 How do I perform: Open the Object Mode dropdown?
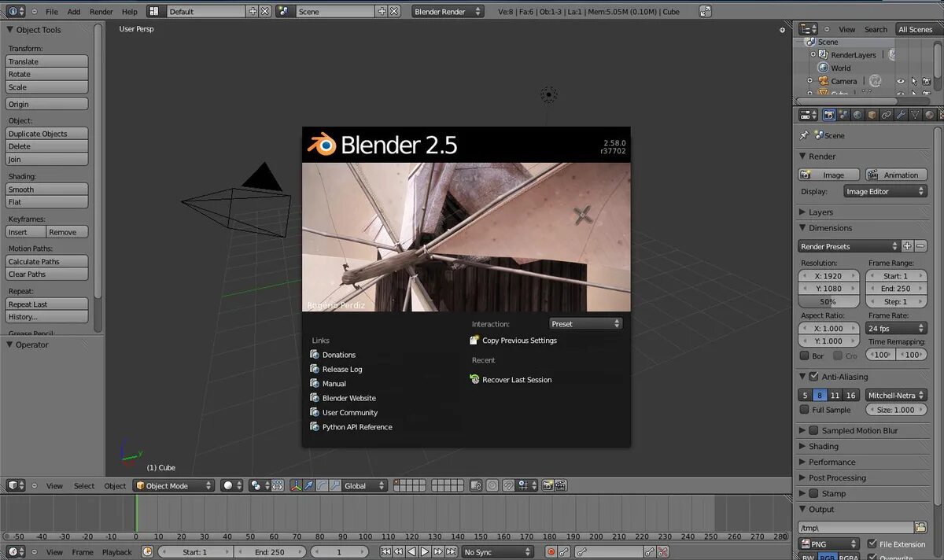pos(173,486)
